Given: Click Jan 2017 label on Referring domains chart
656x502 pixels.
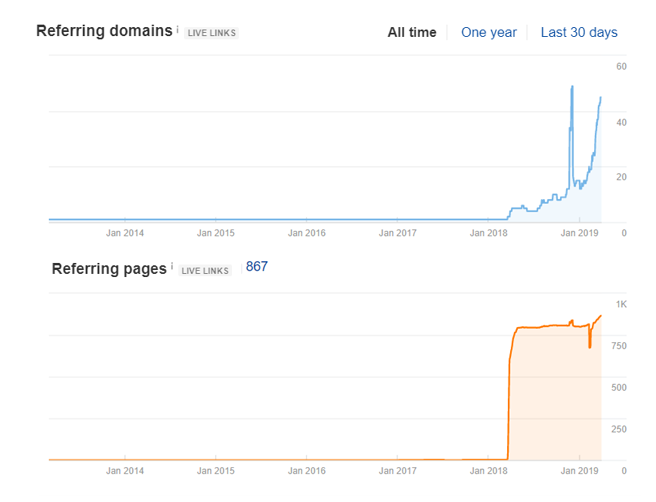Looking at the screenshot, I should pos(397,233).
